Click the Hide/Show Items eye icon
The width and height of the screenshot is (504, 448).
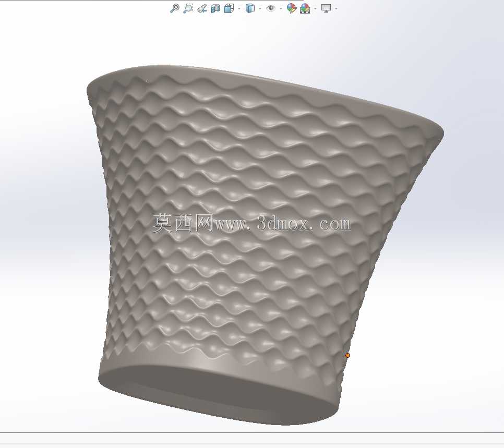click(x=271, y=8)
